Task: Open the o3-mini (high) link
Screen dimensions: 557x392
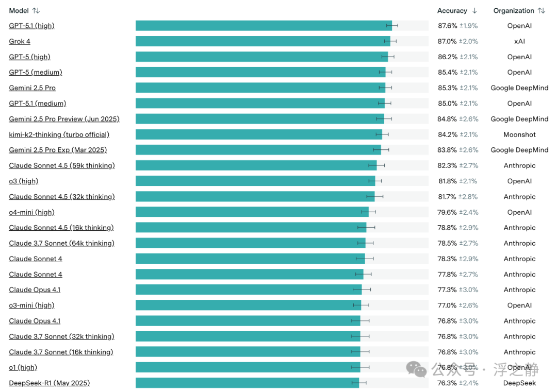Action: pos(31,305)
